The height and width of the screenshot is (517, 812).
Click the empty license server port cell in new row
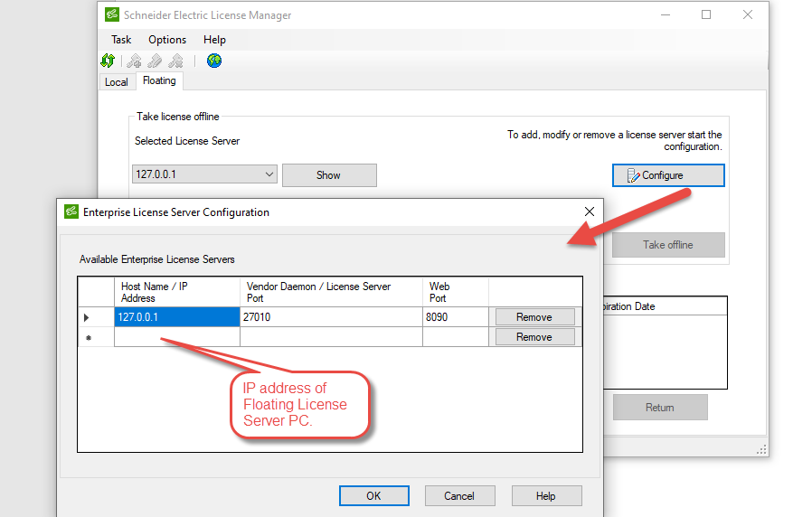click(332, 337)
